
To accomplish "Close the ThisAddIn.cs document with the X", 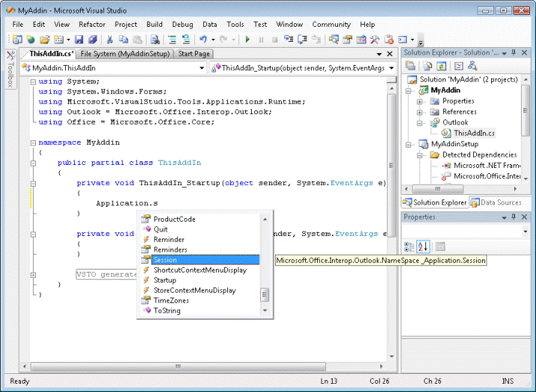I will point(389,54).
